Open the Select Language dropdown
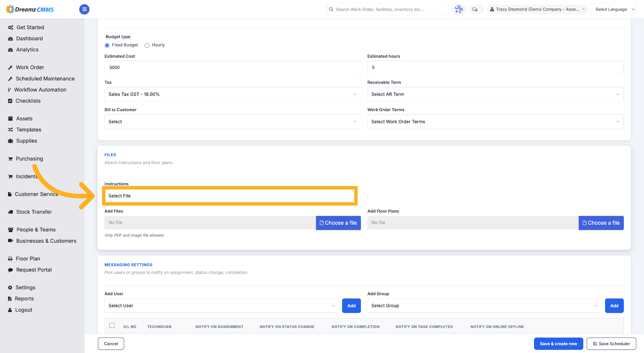Screen dimensions: 644x353 pos(613,9)
